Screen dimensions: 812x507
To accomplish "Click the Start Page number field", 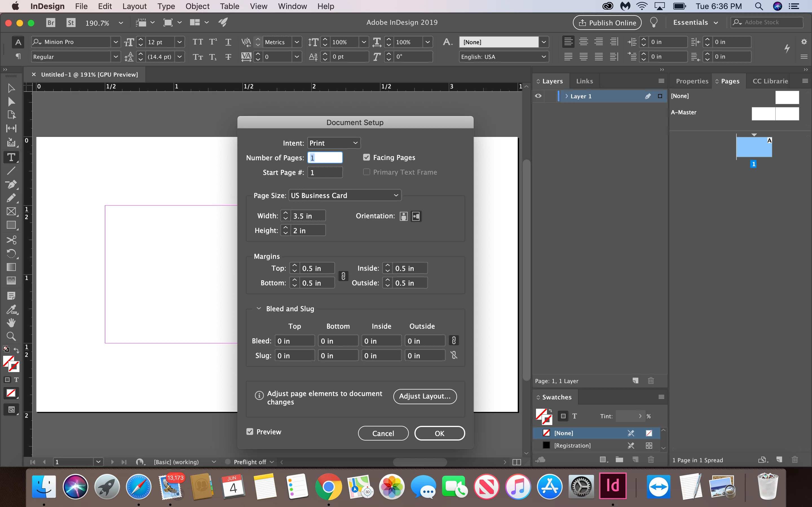I will (325, 172).
